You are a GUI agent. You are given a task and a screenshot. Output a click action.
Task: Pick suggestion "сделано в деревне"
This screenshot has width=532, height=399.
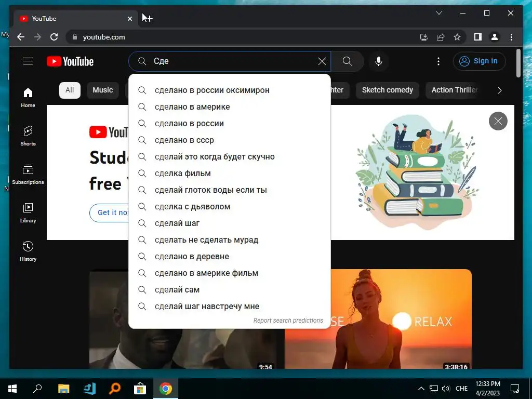pyautogui.click(x=230, y=257)
